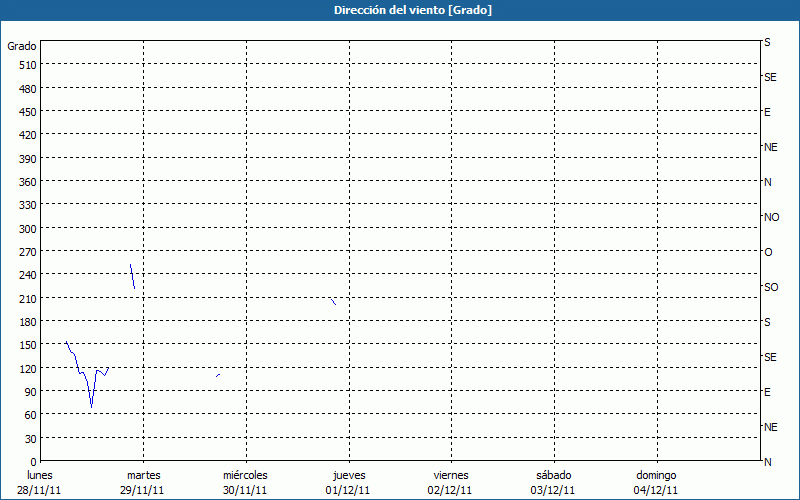Viewport: 800px width, 500px height.
Task: Select the 480 degree axis label
Action: [x=28, y=89]
